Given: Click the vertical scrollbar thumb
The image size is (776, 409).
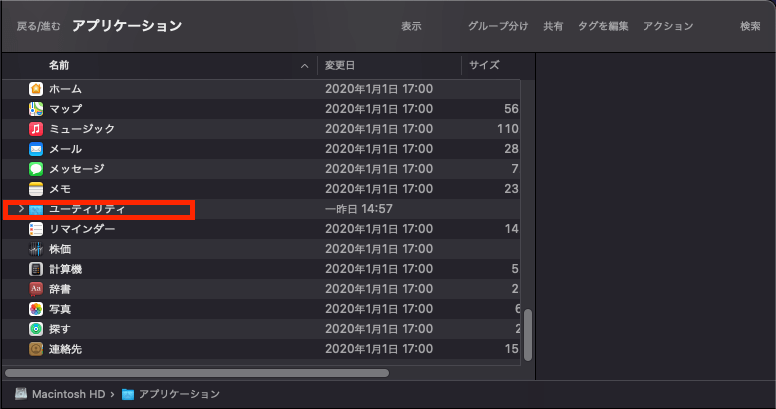Looking at the screenshot, I should tap(528, 335).
